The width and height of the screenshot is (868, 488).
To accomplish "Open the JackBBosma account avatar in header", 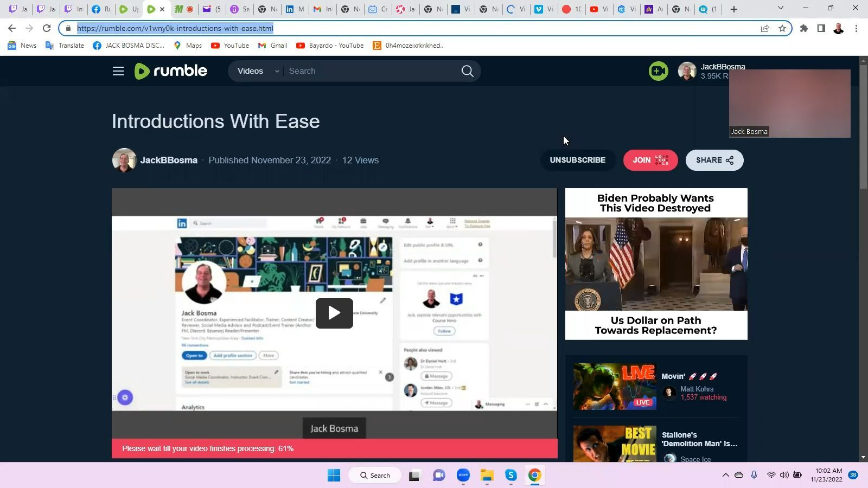I will (x=687, y=71).
